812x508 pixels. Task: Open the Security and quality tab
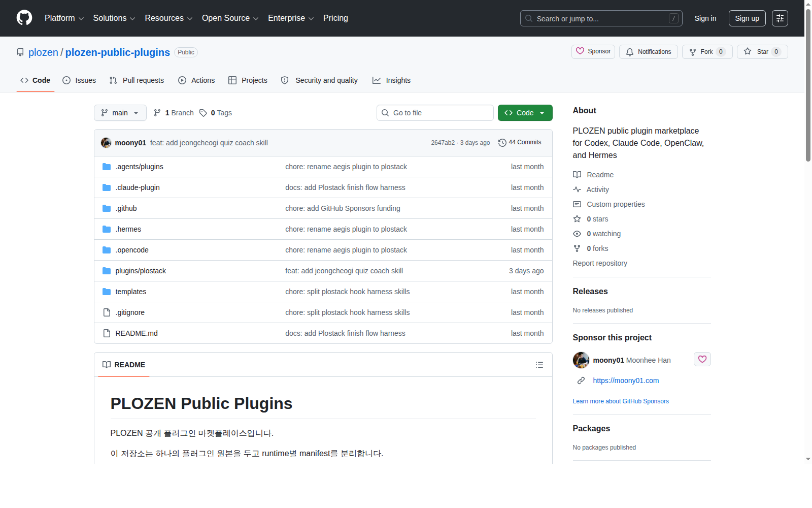(319, 80)
